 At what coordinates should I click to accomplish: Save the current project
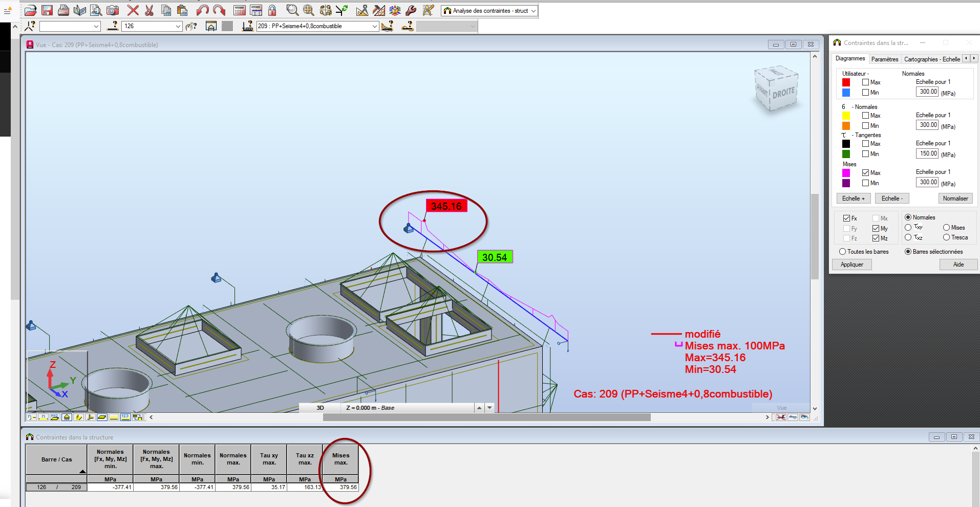[47, 10]
